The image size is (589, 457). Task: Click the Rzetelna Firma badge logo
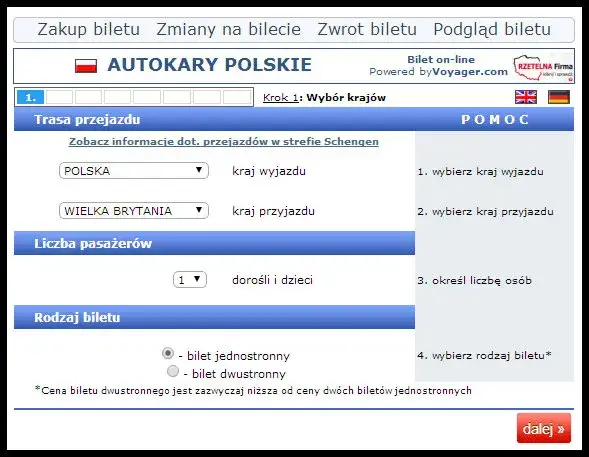coord(543,68)
